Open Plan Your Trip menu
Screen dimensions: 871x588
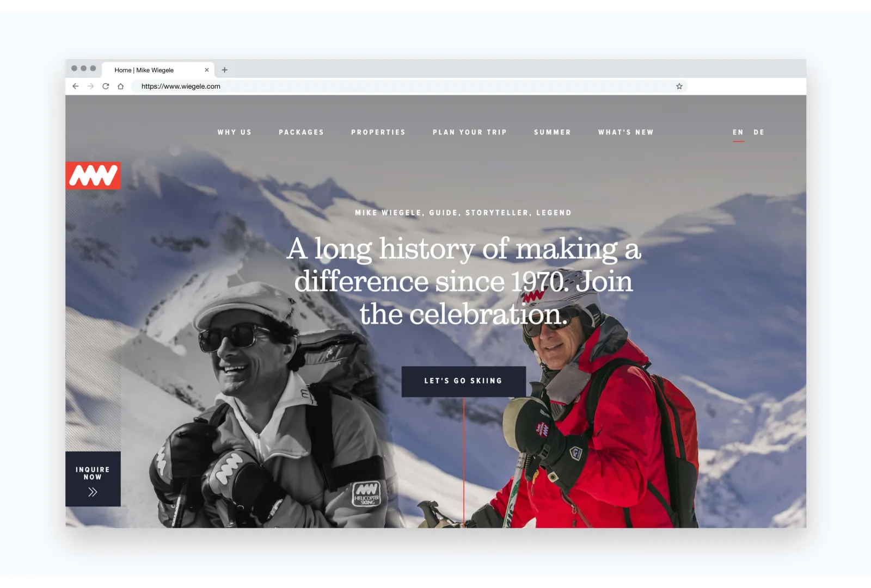click(470, 132)
